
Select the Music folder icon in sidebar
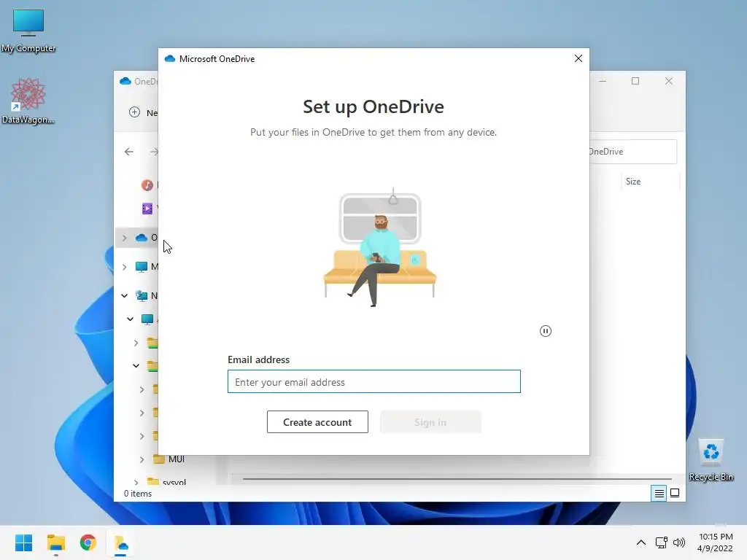pos(147,184)
